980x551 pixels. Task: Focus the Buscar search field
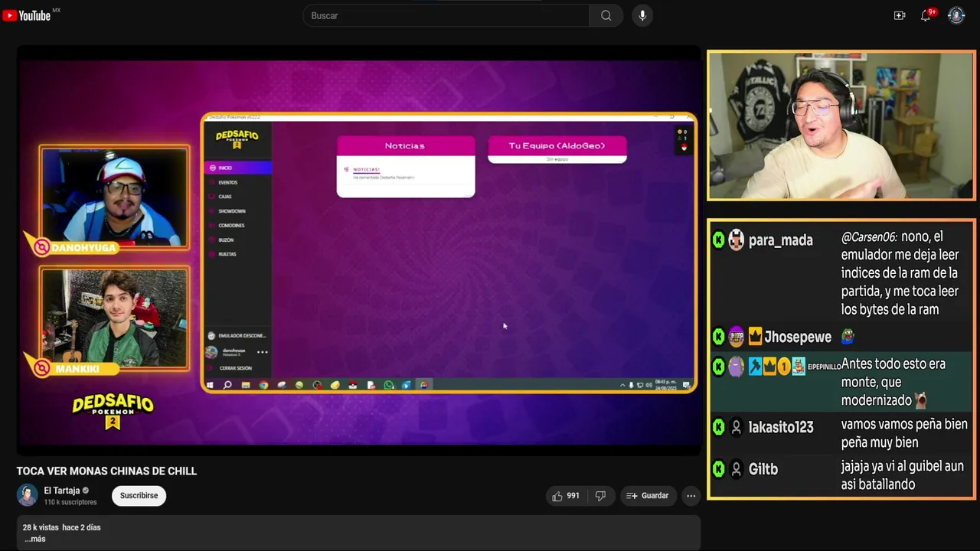click(446, 15)
